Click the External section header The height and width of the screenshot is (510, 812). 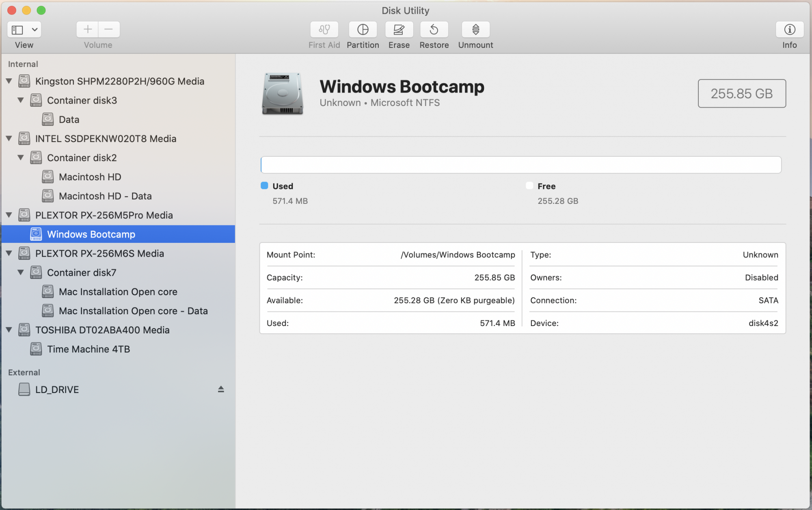pyautogui.click(x=24, y=372)
